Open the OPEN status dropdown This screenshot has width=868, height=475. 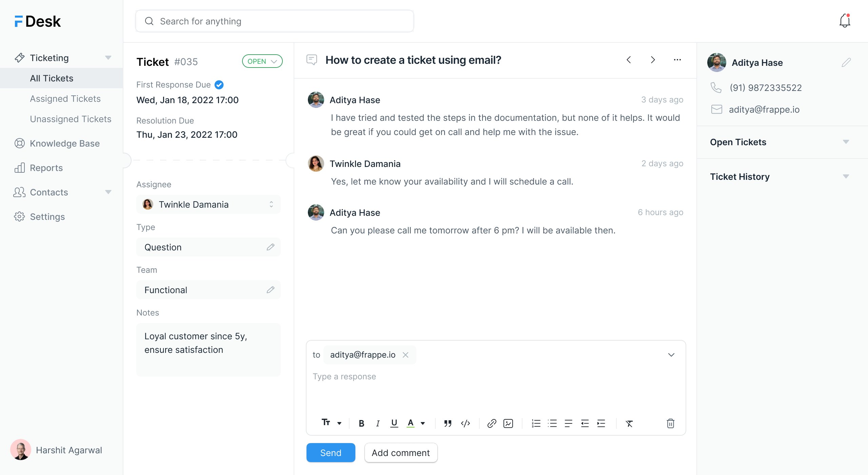click(262, 61)
